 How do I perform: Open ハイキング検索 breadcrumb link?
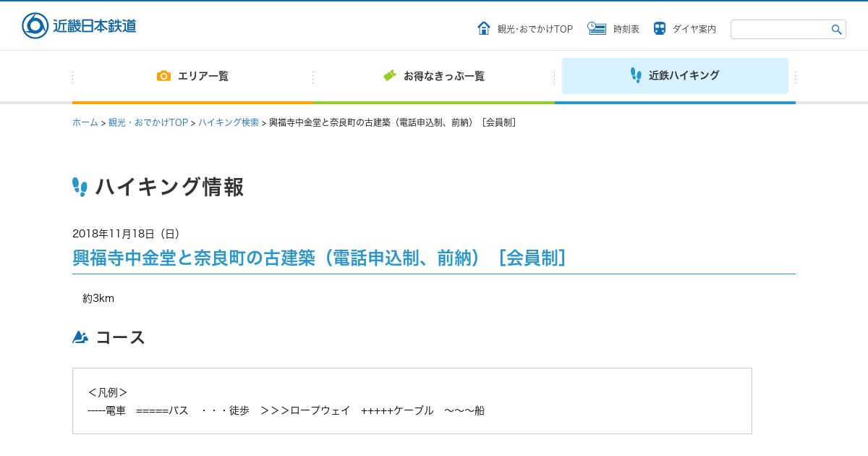pyautogui.click(x=229, y=122)
